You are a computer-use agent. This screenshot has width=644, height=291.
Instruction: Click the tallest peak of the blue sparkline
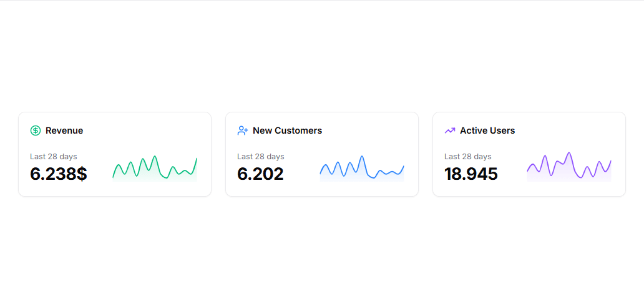362,157
